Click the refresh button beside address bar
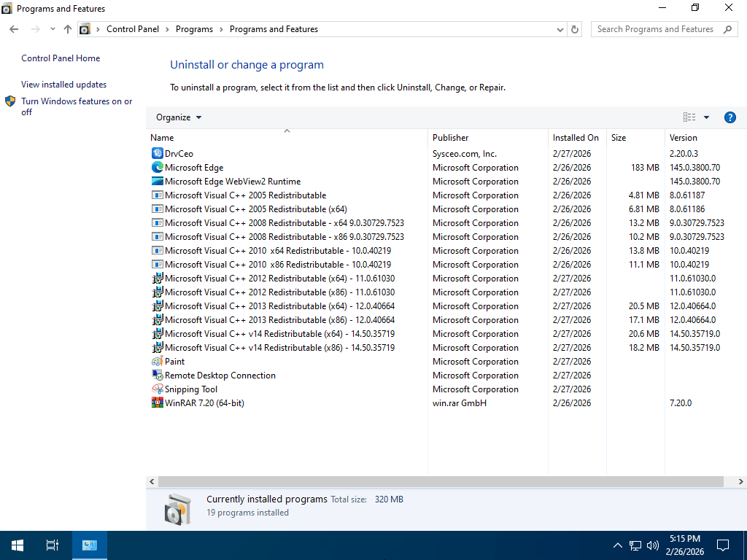747x560 pixels. pos(575,29)
